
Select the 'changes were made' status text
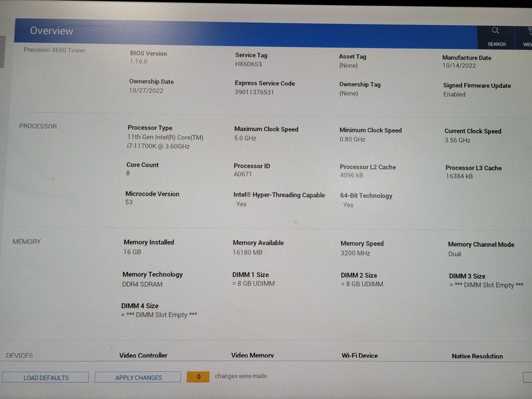241,376
